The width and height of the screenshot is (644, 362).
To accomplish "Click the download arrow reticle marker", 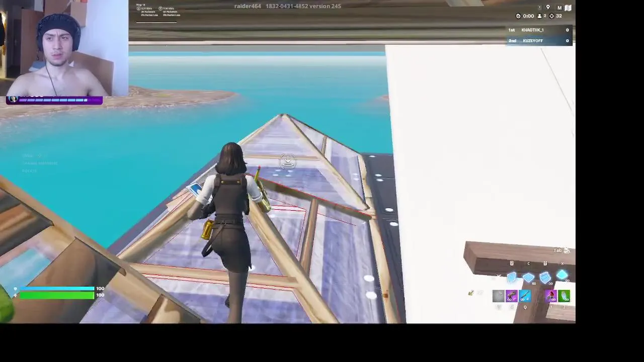I will coord(288,160).
